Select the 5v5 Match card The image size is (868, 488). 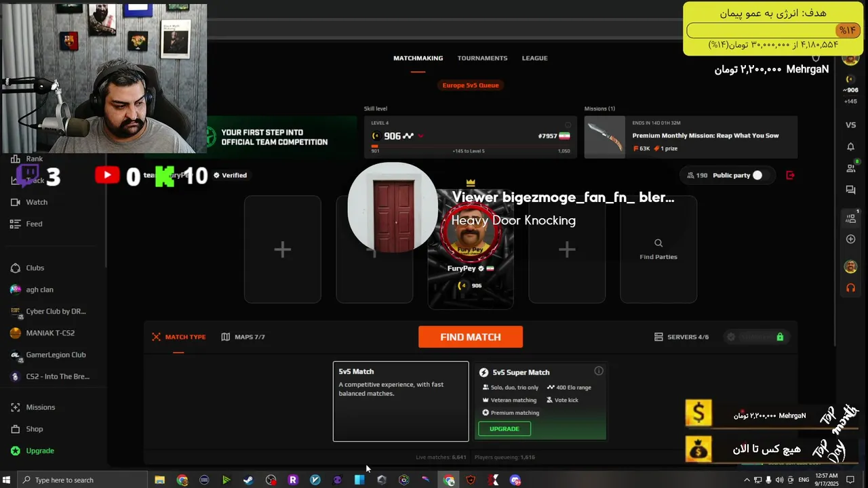401,401
